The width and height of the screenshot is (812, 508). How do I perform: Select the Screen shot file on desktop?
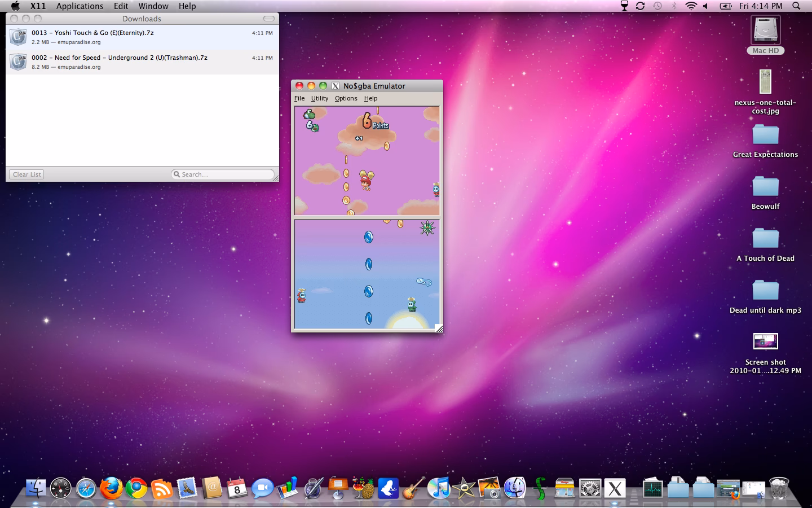point(765,353)
